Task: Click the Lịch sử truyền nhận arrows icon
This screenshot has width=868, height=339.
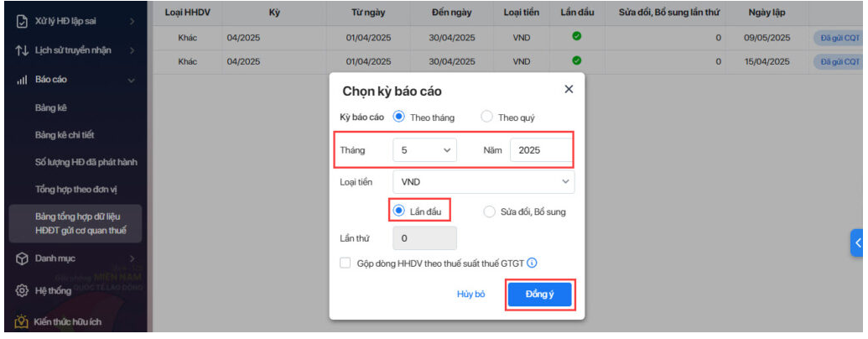Action: tap(22, 51)
